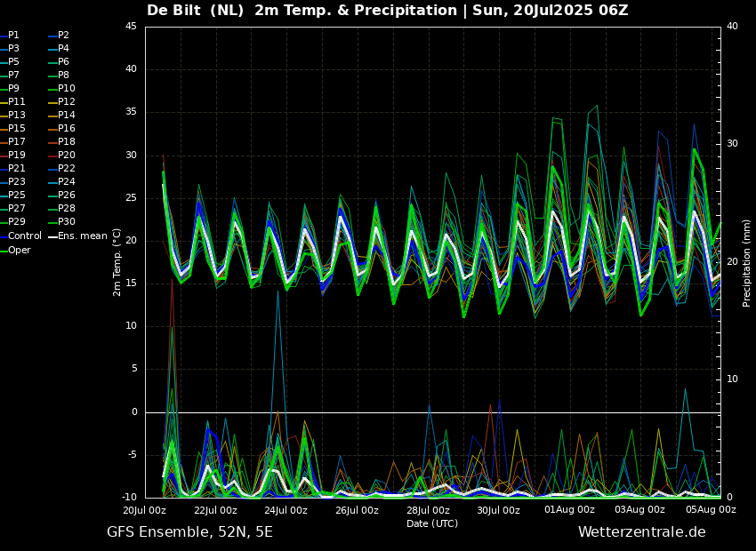Click the Date (UTC) axis label
The width and height of the screenshot is (756, 551).
(432, 523)
